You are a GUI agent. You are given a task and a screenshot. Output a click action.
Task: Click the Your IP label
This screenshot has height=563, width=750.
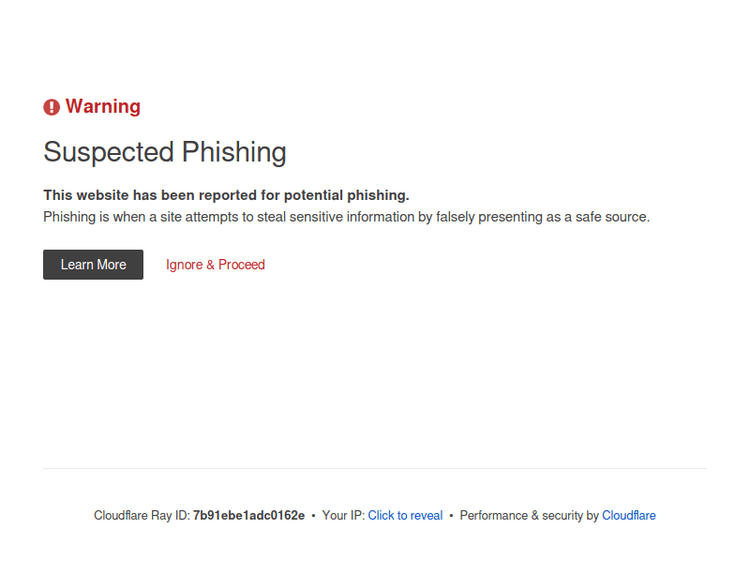(x=342, y=516)
